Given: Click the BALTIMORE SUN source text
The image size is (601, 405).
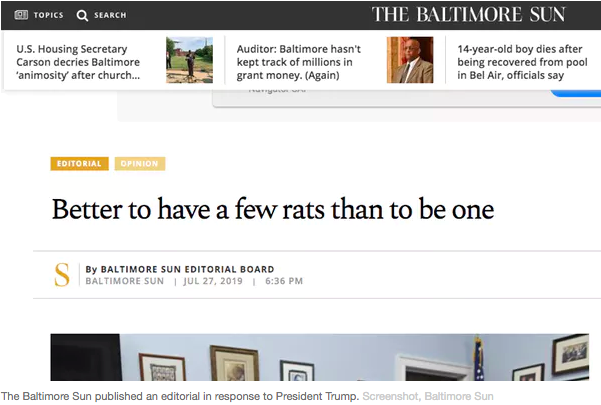Looking at the screenshot, I should pos(125,281).
